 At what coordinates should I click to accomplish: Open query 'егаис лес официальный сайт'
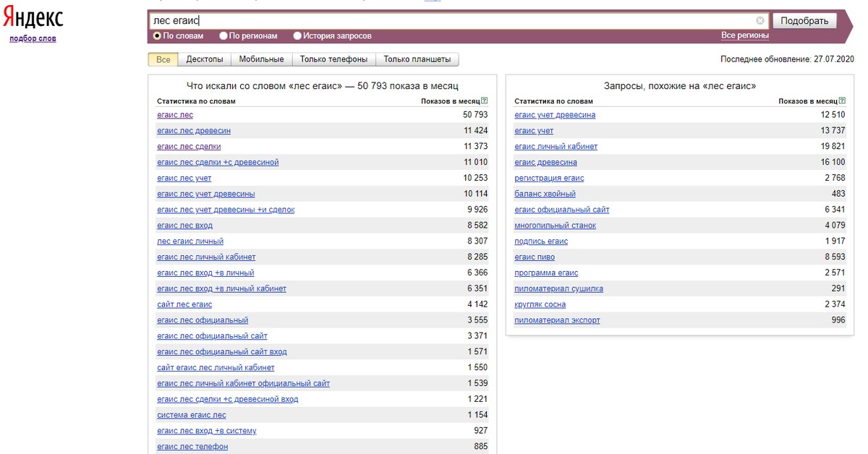pyautogui.click(x=212, y=336)
